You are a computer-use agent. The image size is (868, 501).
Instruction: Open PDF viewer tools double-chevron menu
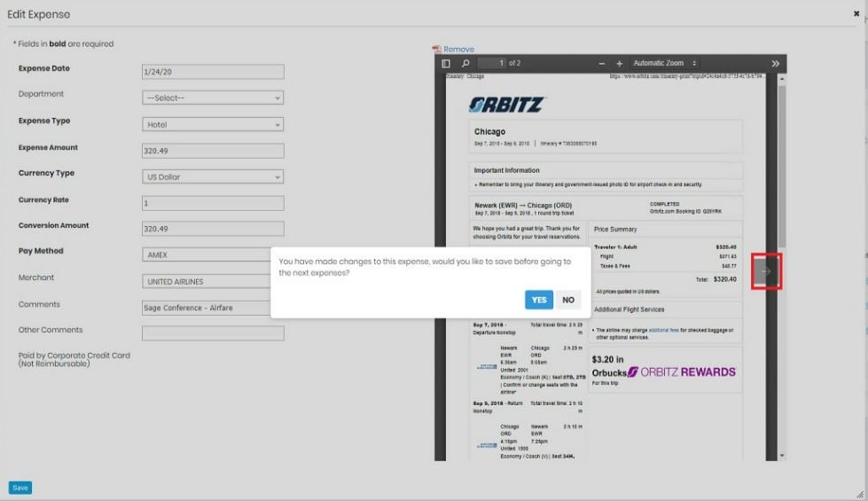click(776, 64)
